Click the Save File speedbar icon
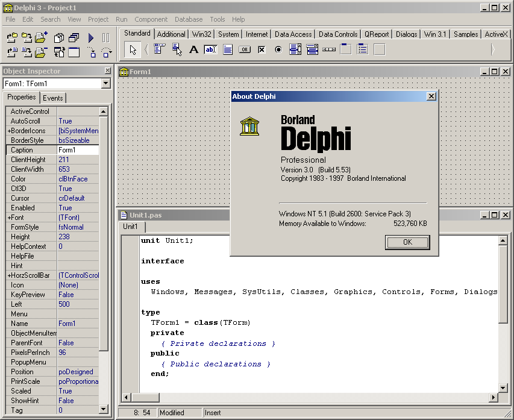Viewport: 514px width, 420px height. pyautogui.click(x=27, y=52)
